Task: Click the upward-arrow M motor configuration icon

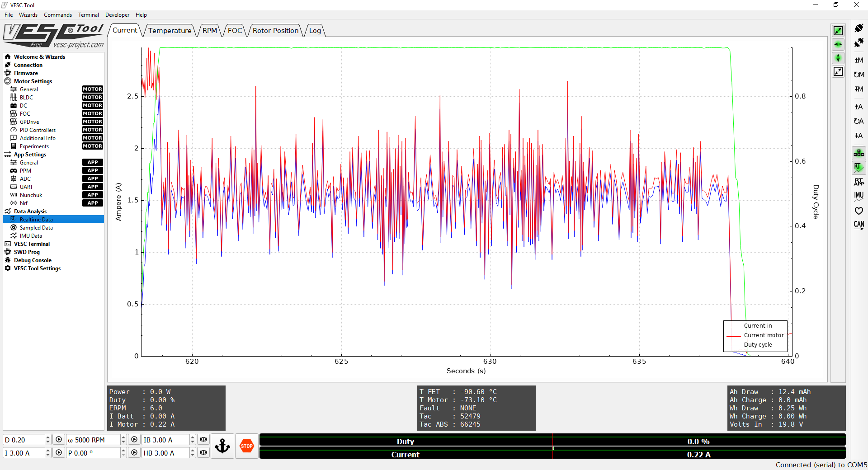Action: point(859,60)
